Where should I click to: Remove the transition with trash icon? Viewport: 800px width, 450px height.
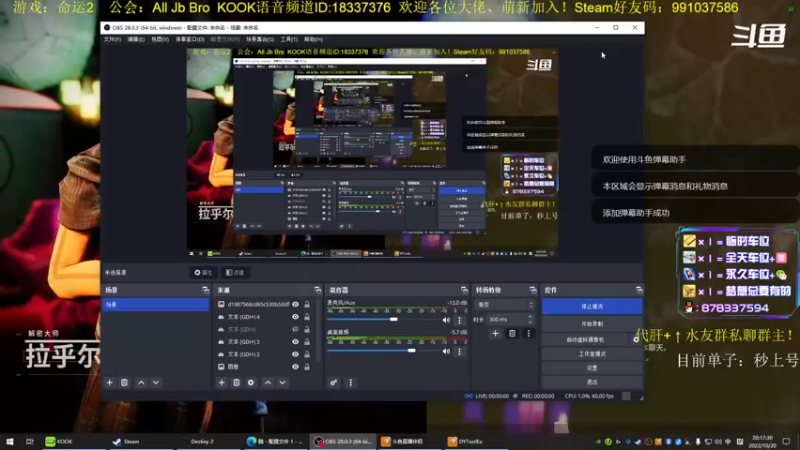[x=512, y=333]
